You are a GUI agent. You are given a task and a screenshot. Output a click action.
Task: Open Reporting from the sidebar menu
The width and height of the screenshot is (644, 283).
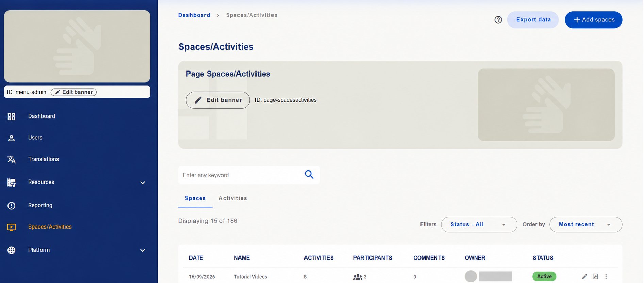click(x=40, y=205)
